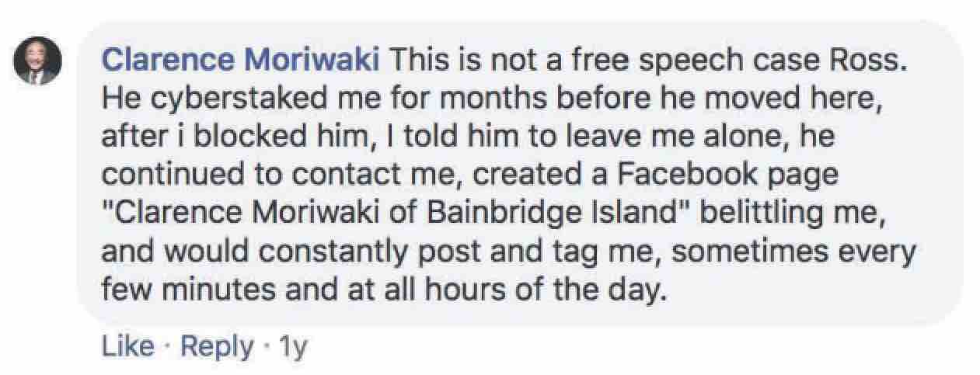The width and height of the screenshot is (980, 375).
Task: Click the Clarence Moriwaki author name link
Action: (x=241, y=60)
